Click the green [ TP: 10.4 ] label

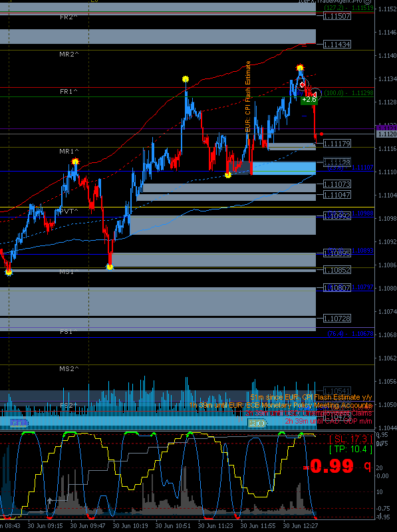(x=350, y=450)
